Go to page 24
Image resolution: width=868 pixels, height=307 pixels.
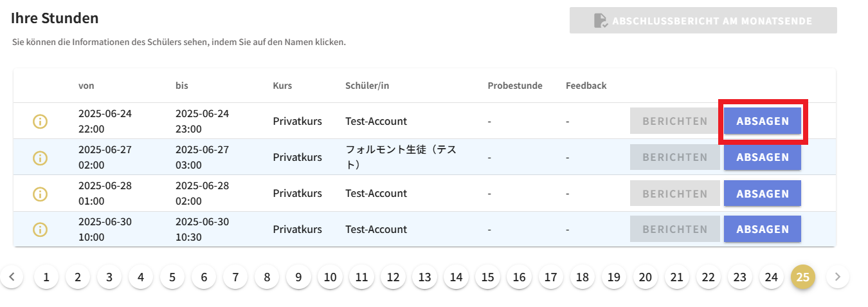(x=772, y=277)
